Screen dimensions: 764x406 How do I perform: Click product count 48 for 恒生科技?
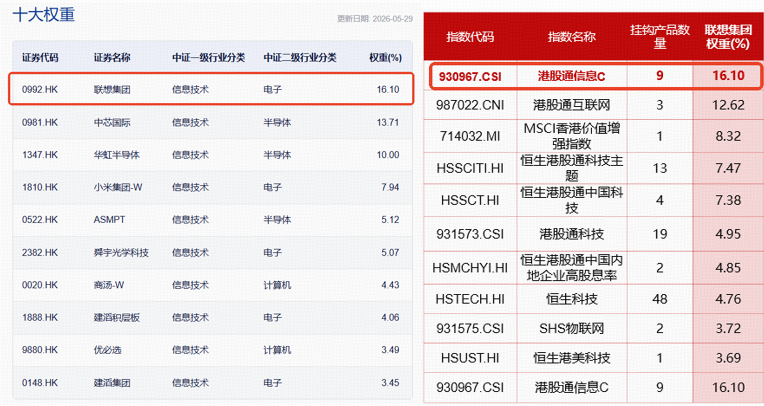660,299
